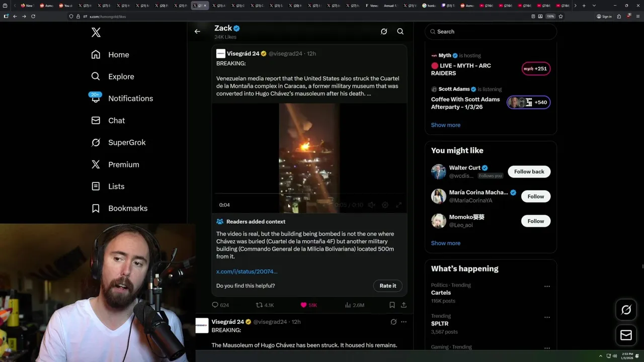Open video settings gear icon
The height and width of the screenshot is (362, 644).
385,205
